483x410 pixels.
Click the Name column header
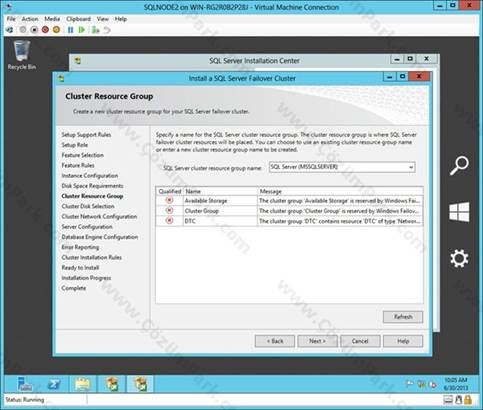(220, 191)
